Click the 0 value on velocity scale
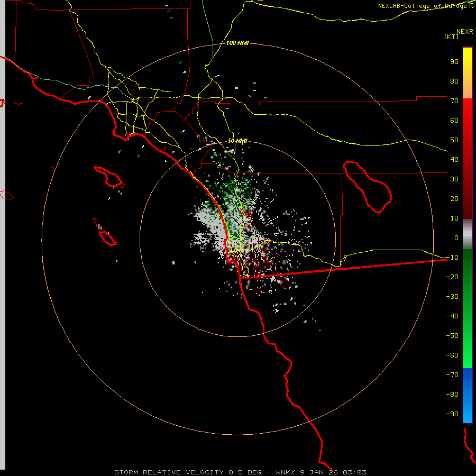The image size is (476, 476). (456, 238)
